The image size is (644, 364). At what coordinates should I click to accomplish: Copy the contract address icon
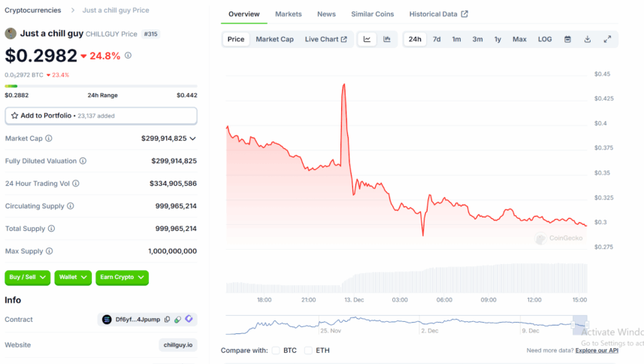[x=167, y=319]
